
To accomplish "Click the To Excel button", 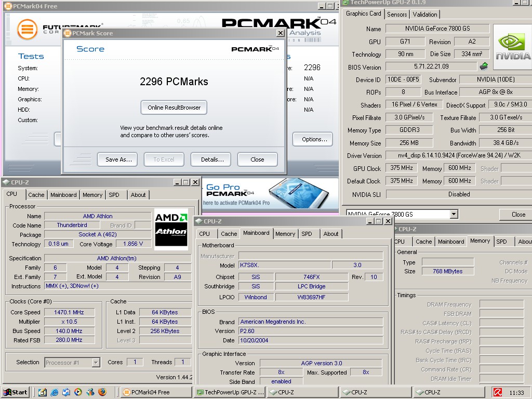I will [x=164, y=159].
